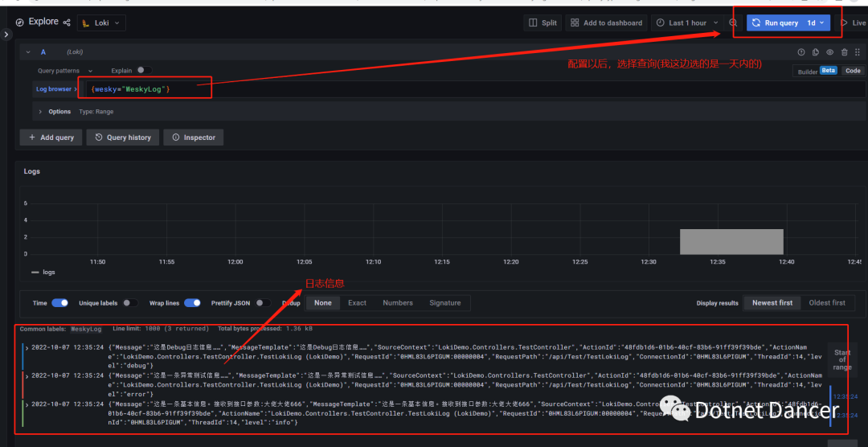This screenshot has height=447, width=868.
Task: Switch to Code editor mode
Action: (853, 71)
